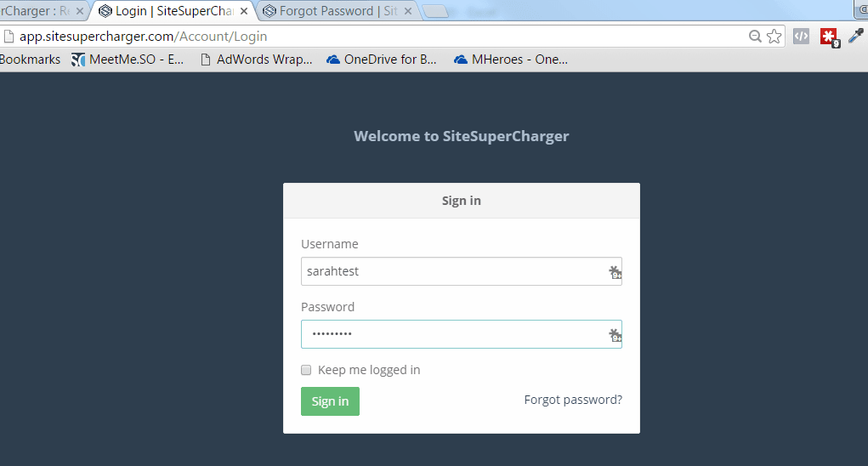Click the LastPass icon in Username field
The height and width of the screenshot is (466, 868).
(615, 272)
